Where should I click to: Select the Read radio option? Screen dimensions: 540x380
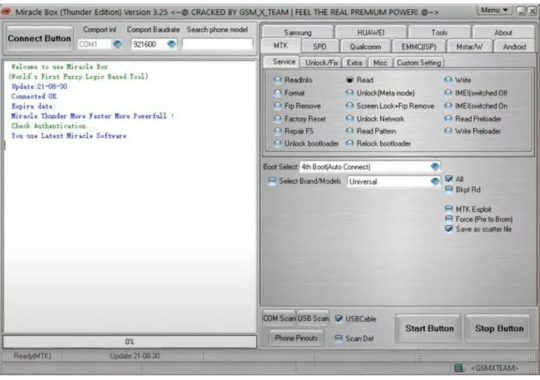pos(360,80)
